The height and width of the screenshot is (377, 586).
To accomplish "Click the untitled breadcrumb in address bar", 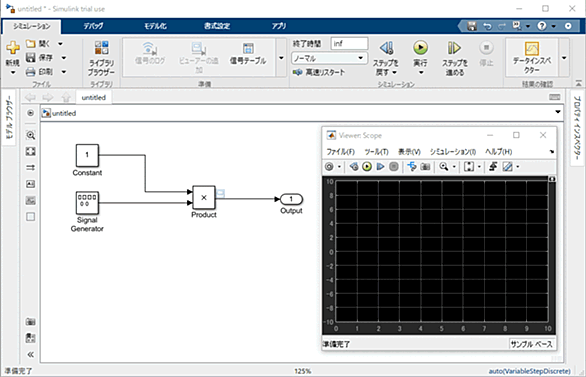I will [64, 113].
